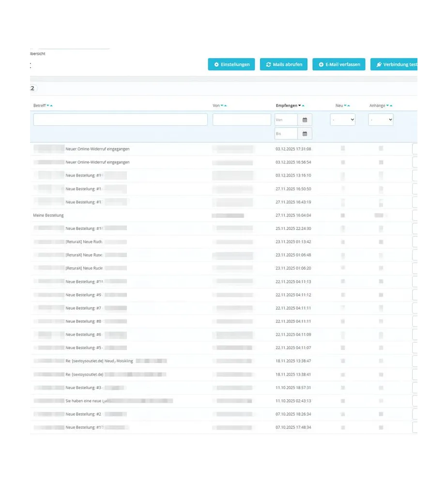
Task: Tick the checkbox of the Meine Bestellung row
Action: click(x=415, y=215)
